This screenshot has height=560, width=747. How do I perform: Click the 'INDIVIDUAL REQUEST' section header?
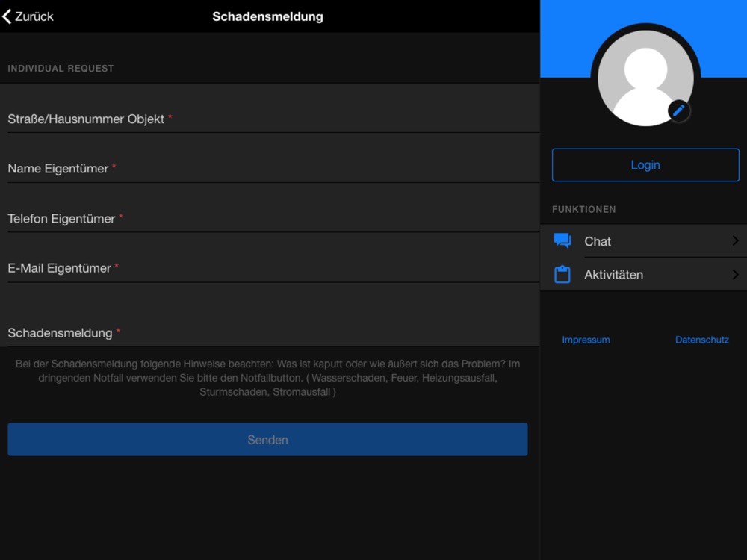point(61,69)
